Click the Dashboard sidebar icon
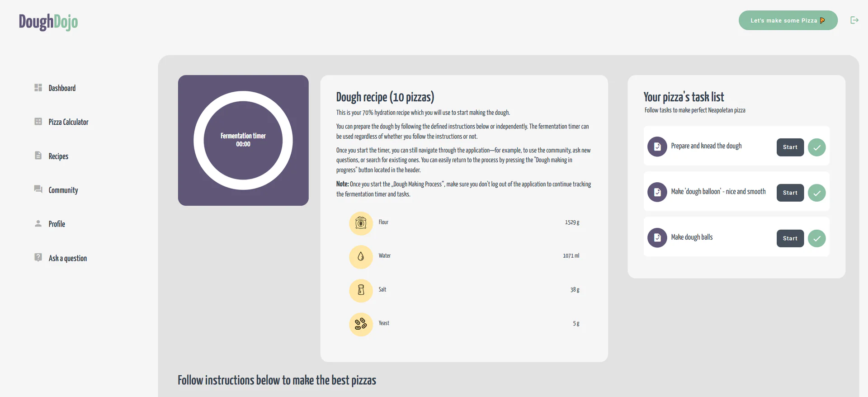Viewport: 868px width, 397px height. (x=38, y=87)
